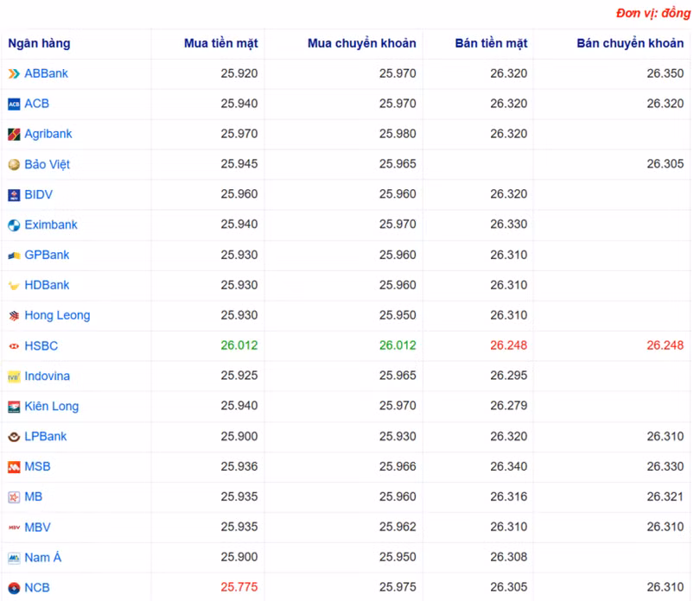Click the Agribank logo icon

point(13,134)
